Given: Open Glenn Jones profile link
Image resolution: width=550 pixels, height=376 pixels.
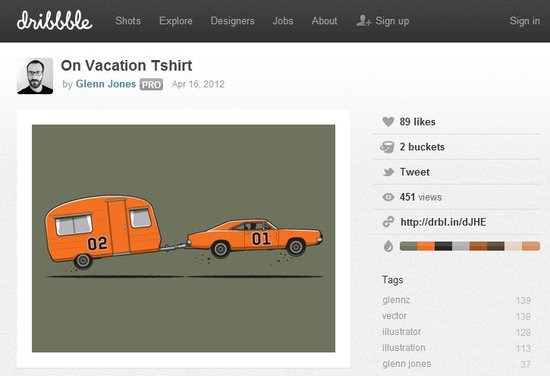Looking at the screenshot, I should click(106, 84).
